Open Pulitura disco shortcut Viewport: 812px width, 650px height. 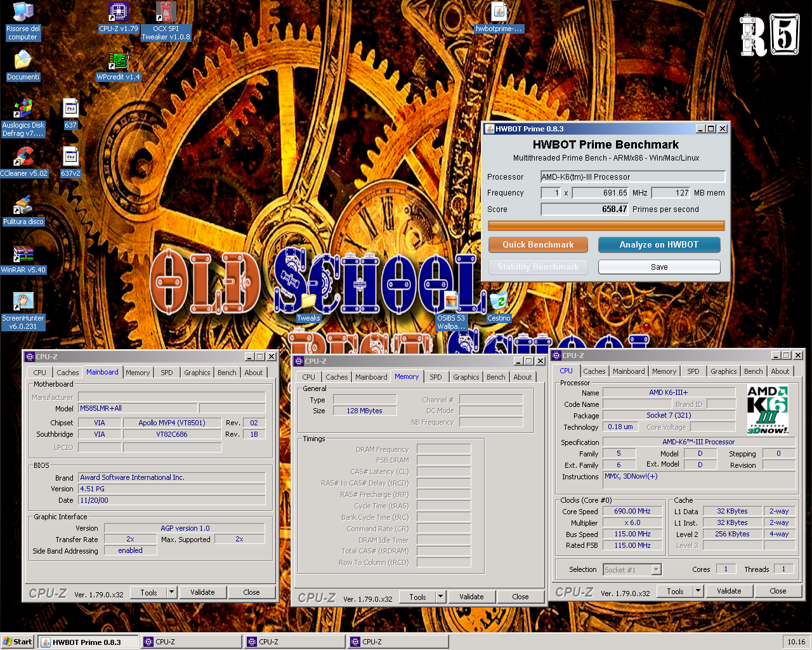23,210
